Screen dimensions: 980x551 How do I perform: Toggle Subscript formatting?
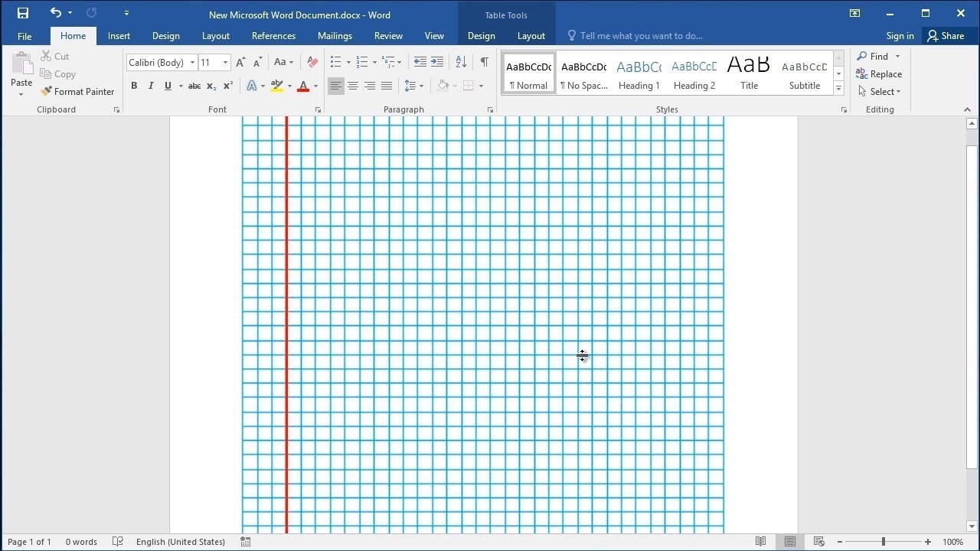(211, 86)
